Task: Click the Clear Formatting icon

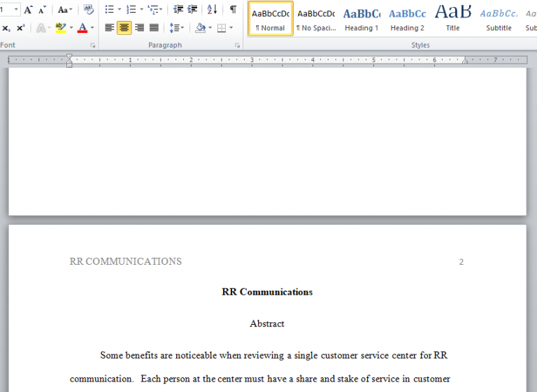Action: (x=88, y=10)
